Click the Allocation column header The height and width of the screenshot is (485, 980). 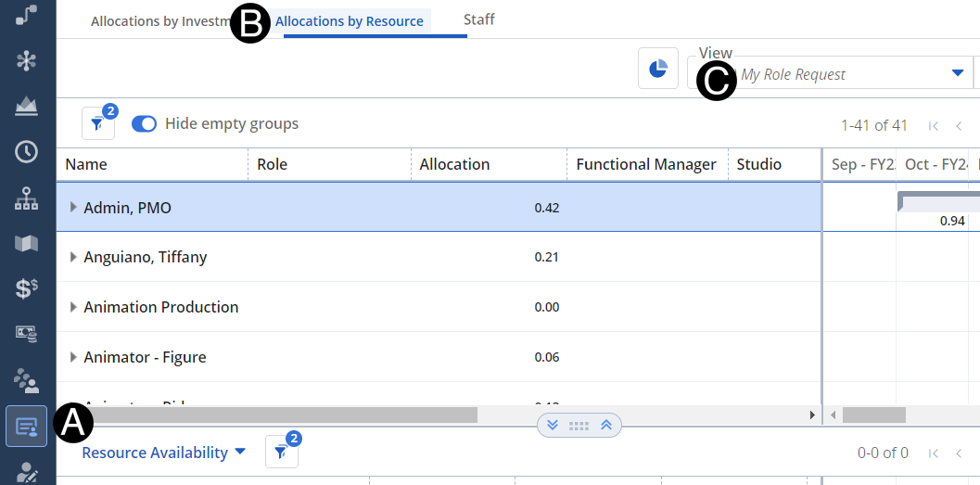pos(454,164)
